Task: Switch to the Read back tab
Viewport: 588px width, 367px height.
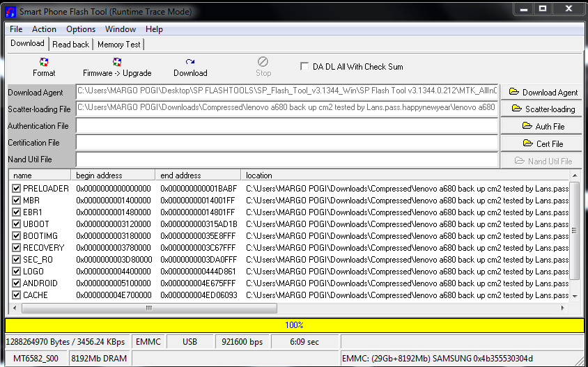Action: [71, 45]
